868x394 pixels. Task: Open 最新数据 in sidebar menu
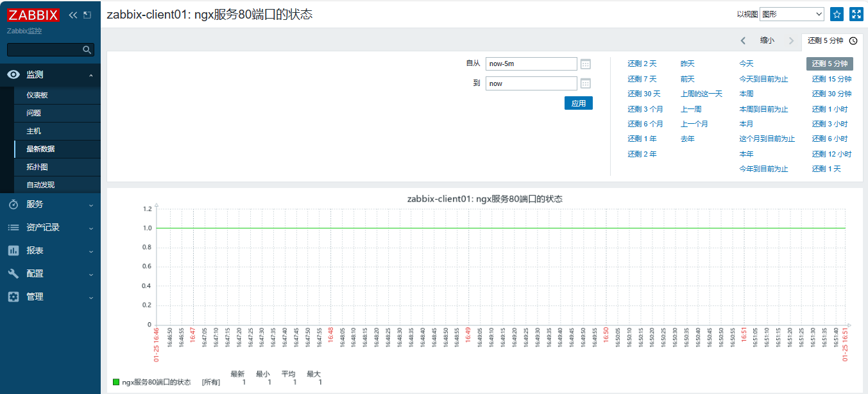pos(40,149)
